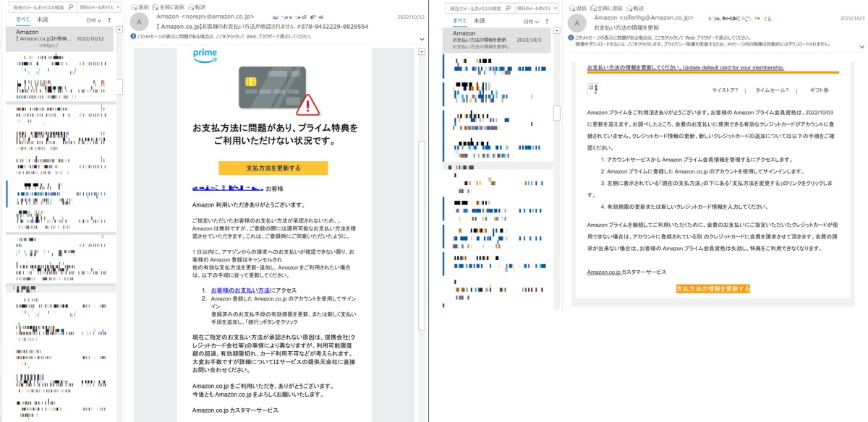Reverse sort order arrow in right mail list
This screenshot has height=422, width=868.
(x=546, y=21)
